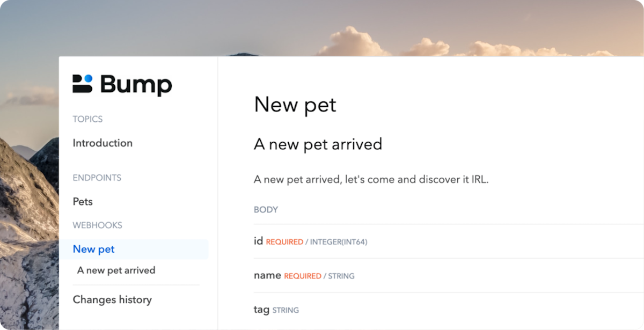
Task: Open the "A new pet arrived" sub-item
Action: click(116, 270)
